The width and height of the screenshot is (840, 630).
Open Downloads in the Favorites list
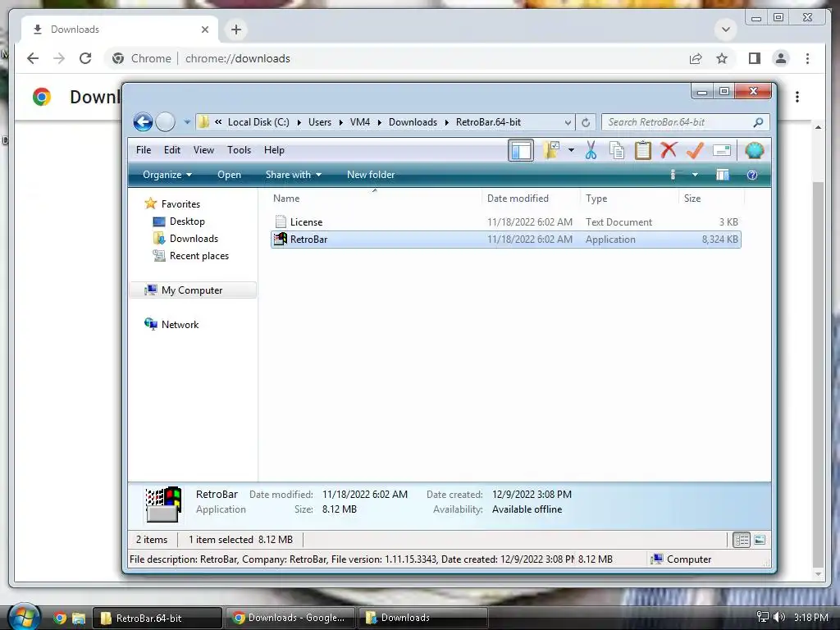point(194,239)
